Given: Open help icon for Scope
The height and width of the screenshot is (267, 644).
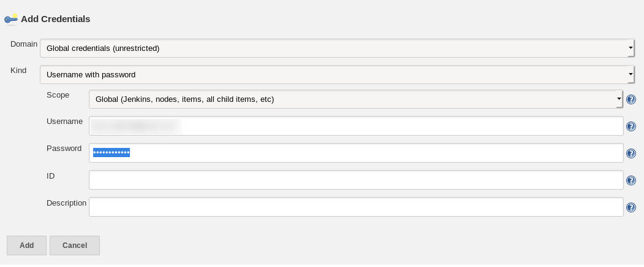Looking at the screenshot, I should coord(631,99).
